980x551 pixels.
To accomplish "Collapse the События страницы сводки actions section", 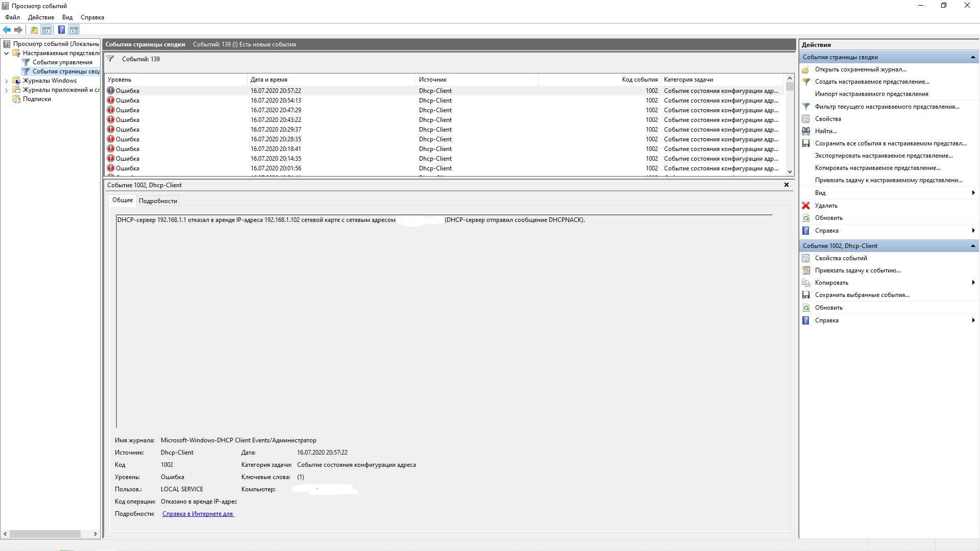I will (973, 57).
